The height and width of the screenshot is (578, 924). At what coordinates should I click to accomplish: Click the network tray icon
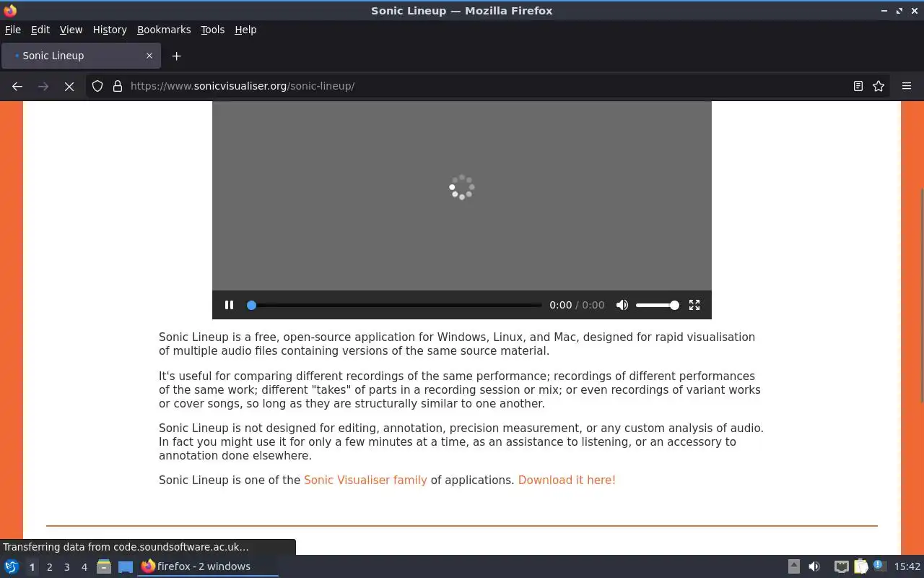point(841,566)
